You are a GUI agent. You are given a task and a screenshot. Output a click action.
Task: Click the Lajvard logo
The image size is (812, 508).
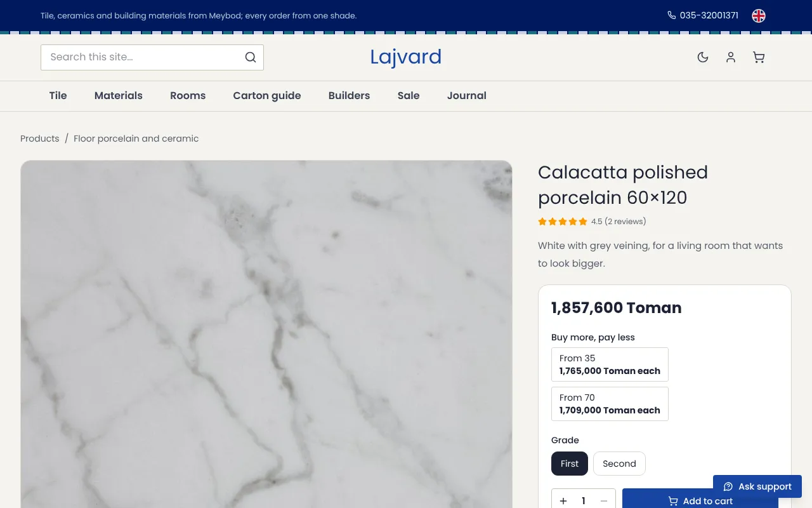(x=406, y=57)
